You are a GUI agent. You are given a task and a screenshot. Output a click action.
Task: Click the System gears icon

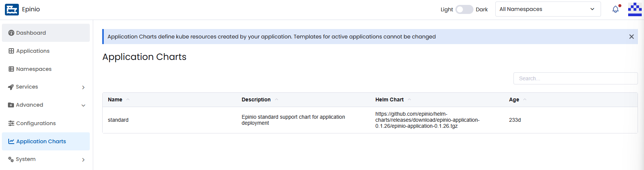11,159
